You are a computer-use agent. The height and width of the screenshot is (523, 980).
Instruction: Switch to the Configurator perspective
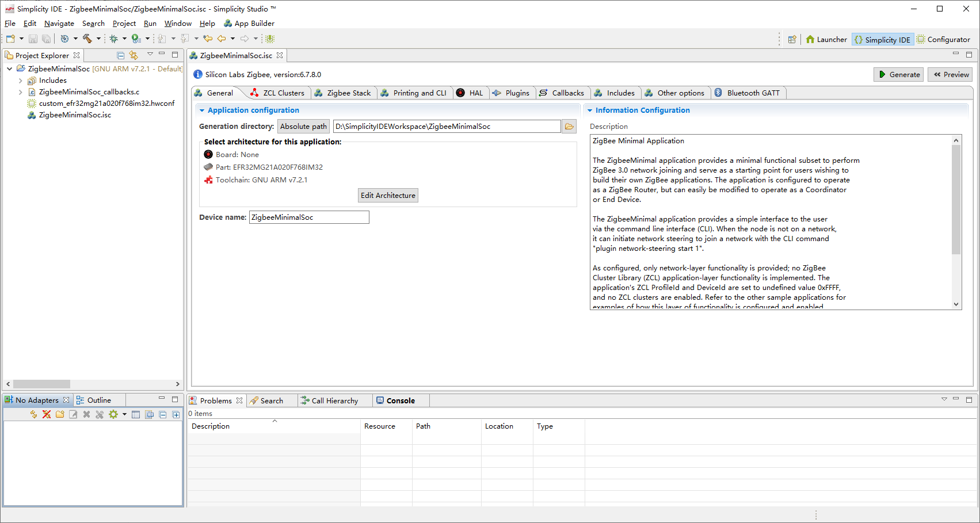[x=944, y=40]
